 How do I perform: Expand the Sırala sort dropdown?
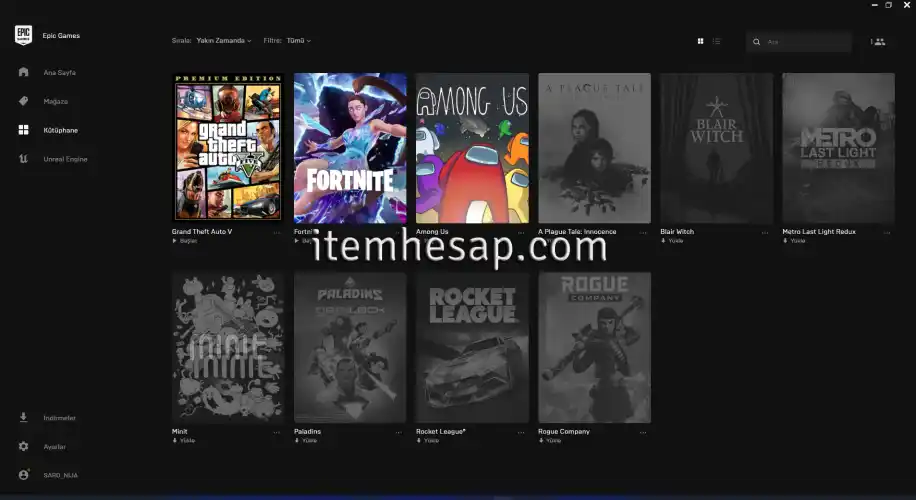[x=223, y=41]
